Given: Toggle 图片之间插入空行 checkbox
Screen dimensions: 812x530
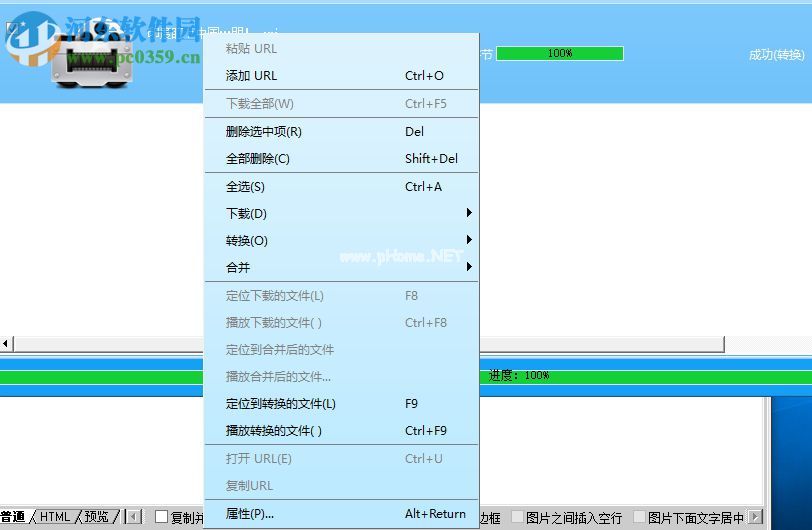Looking at the screenshot, I should click(517, 517).
